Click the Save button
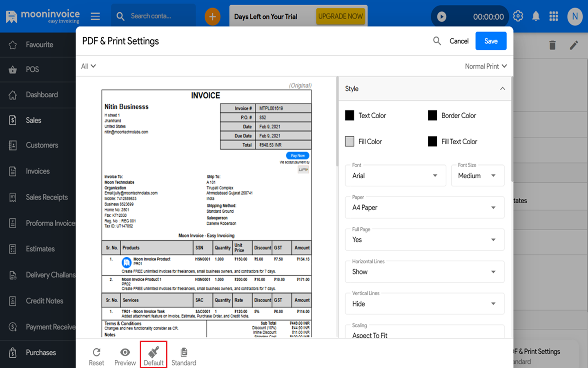This screenshot has width=588, height=368. [491, 41]
